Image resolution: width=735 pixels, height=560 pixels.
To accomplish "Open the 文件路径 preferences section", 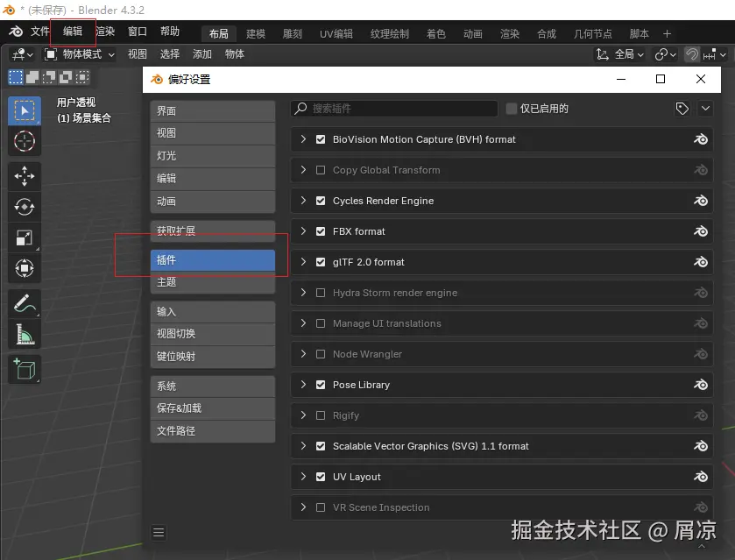I will pos(213,431).
